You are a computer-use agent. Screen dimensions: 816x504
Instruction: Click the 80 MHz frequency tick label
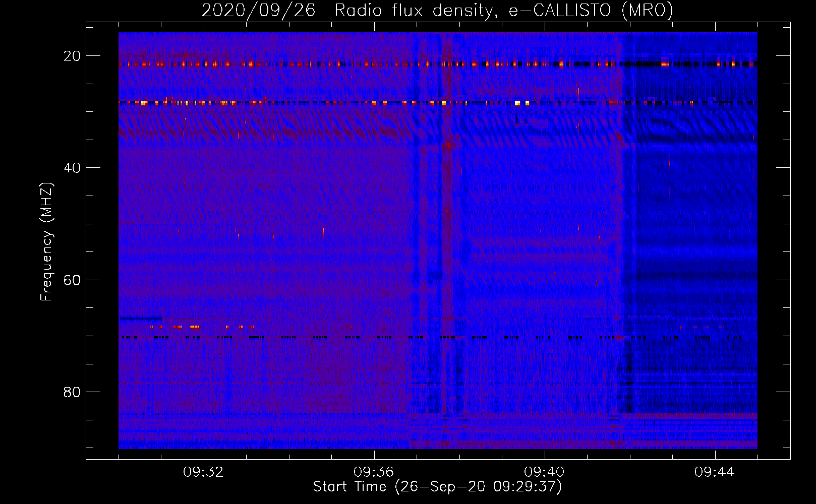72,392
